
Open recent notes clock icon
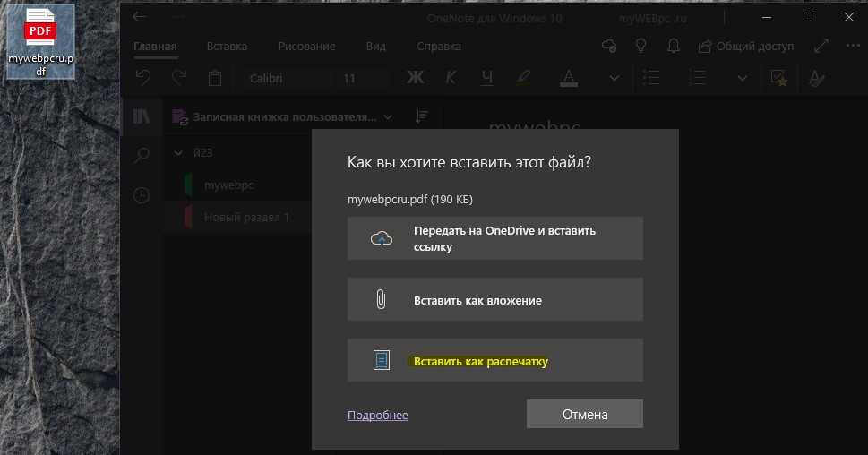pos(142,195)
